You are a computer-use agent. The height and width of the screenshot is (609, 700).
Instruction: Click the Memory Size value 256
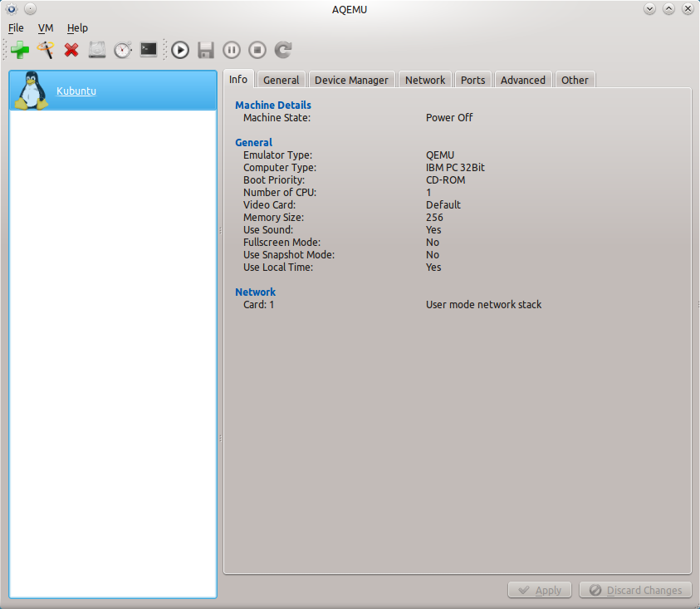coord(434,218)
